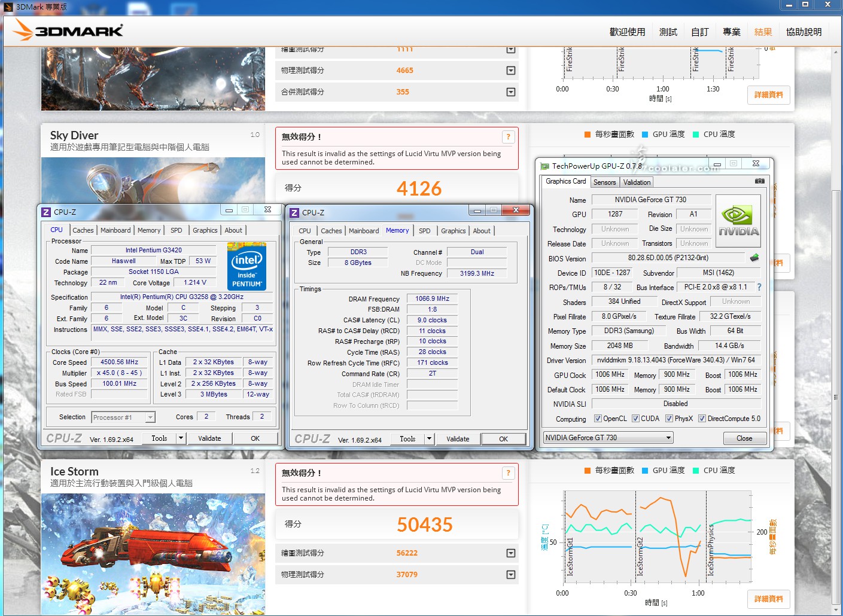Image resolution: width=843 pixels, height=616 pixels.
Task: Open the 協助說明 tab in 3DMark
Action: 804,32
